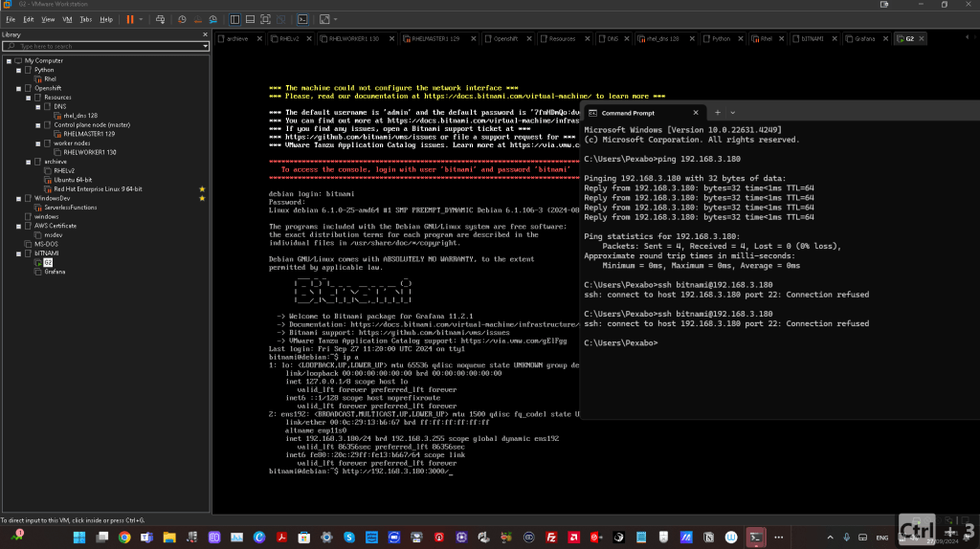Collapse the My Computer tree node
Image resolution: width=980 pixels, height=549 pixels.
point(9,61)
